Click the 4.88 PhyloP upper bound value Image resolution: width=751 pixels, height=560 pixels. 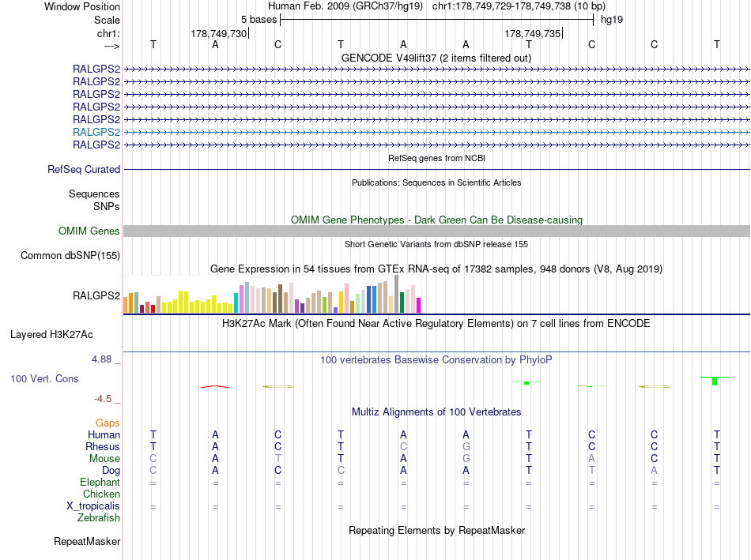pyautogui.click(x=101, y=359)
